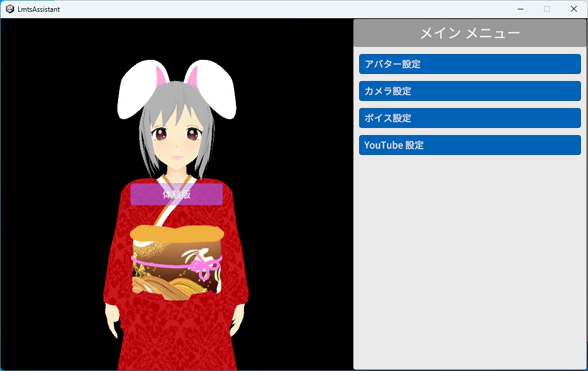
Task: Maximize the LmtsAssistant window
Action: [546, 9]
